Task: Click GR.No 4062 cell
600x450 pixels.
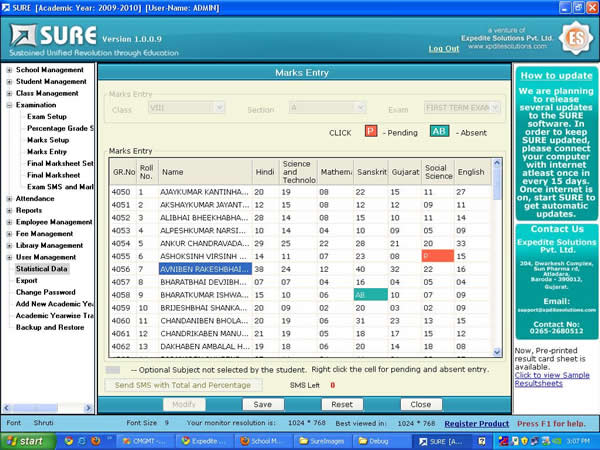Action: [123, 346]
